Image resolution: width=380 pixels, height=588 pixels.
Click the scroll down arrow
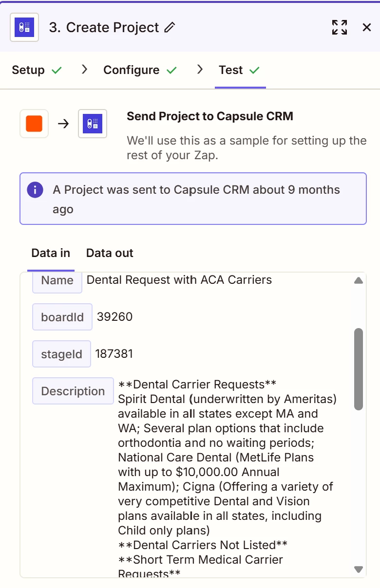click(359, 569)
